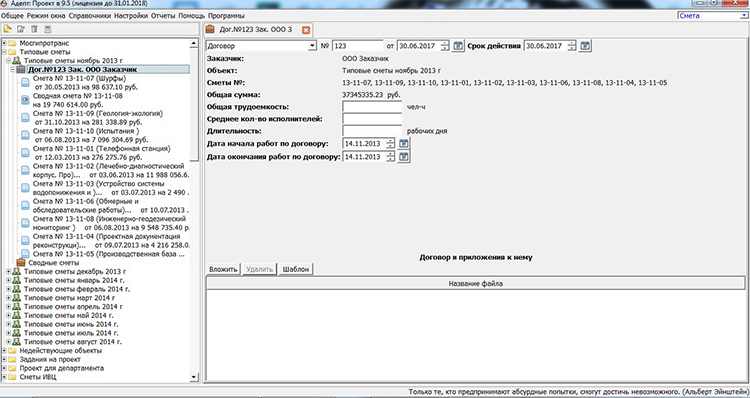Expand Типовые сметы январь 2014 г.
The width and height of the screenshot is (750, 398).
pos(8,280)
